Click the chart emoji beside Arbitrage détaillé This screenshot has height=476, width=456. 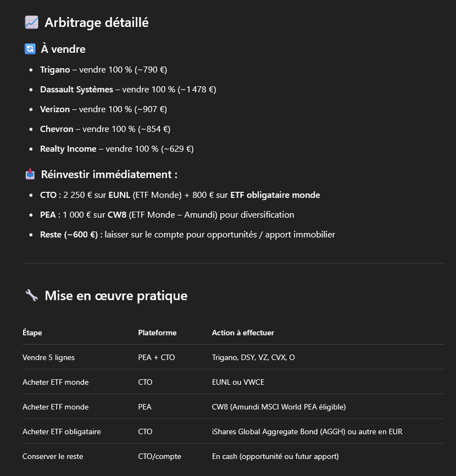click(x=31, y=23)
